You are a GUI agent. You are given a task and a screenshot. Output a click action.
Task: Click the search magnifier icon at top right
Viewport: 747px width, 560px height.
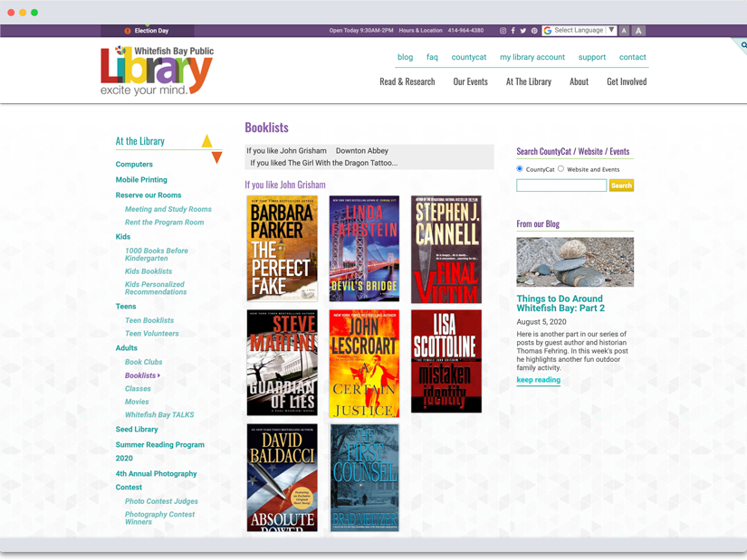click(742, 45)
